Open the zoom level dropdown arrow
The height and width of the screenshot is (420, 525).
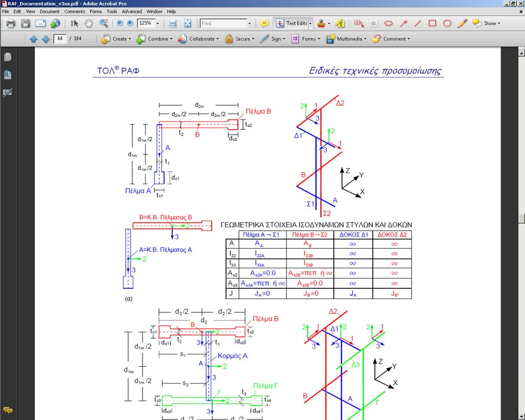coord(158,24)
